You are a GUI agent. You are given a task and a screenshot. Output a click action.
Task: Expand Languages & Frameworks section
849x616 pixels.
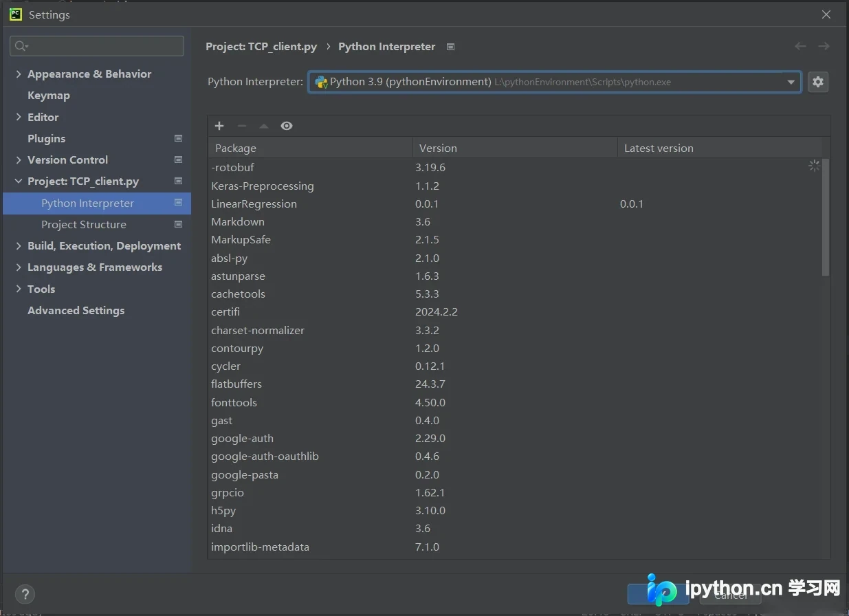coord(19,267)
